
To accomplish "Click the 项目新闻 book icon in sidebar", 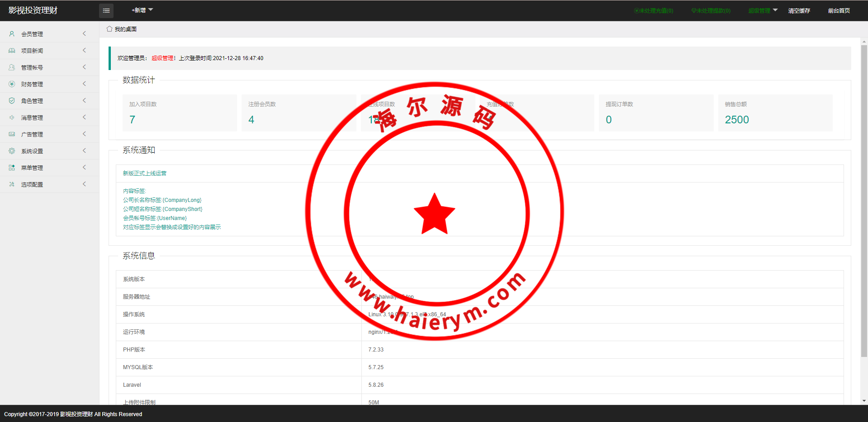I will 12,51.
